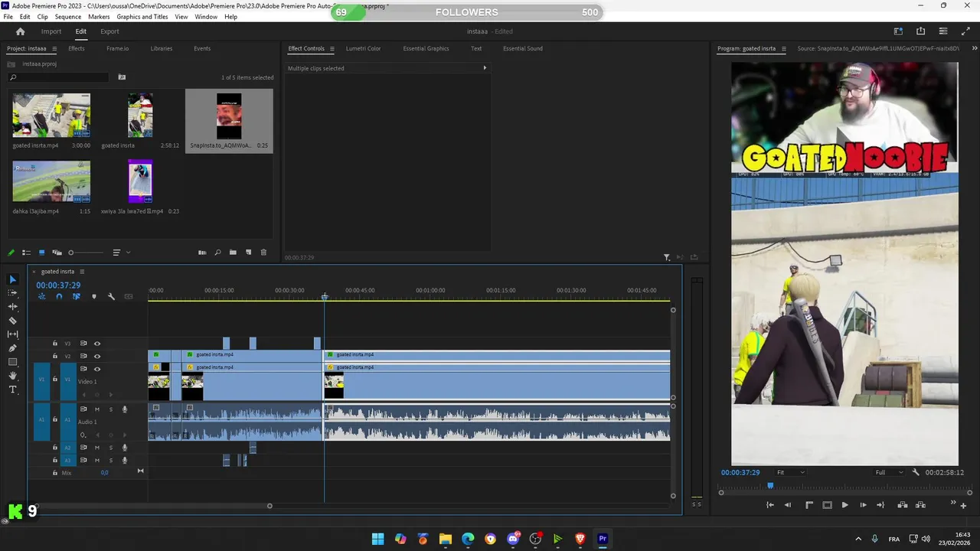Screen dimensions: 980x551
Task: Mute the Audio 1 track
Action: [97, 409]
